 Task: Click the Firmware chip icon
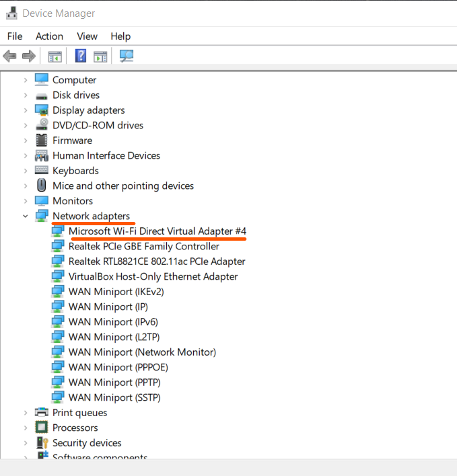[41, 141]
